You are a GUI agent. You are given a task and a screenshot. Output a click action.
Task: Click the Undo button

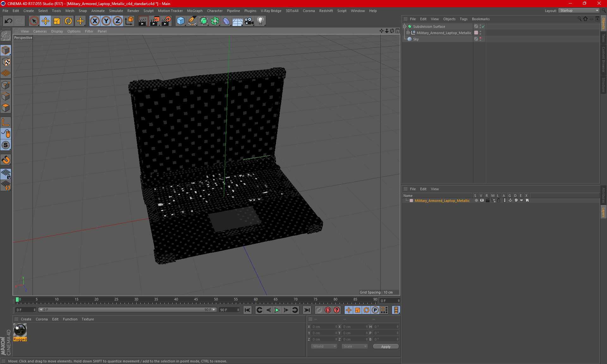click(x=9, y=21)
